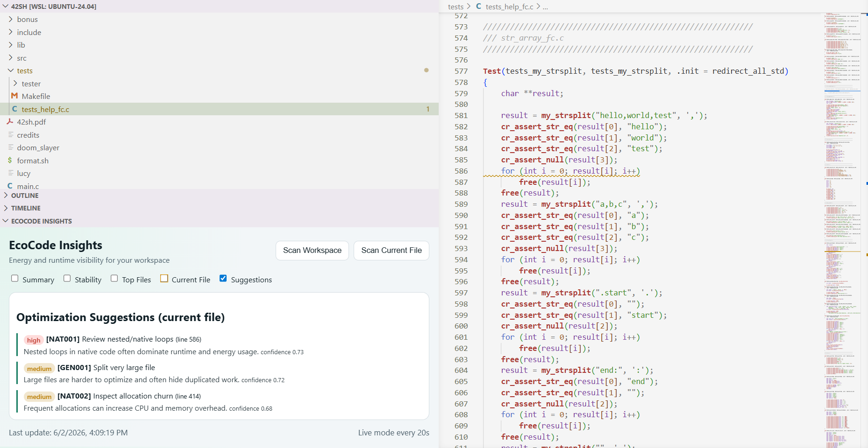This screenshot has height=448, width=868.
Task: Expand the TIMELINE section
Action: pyautogui.click(x=26, y=208)
